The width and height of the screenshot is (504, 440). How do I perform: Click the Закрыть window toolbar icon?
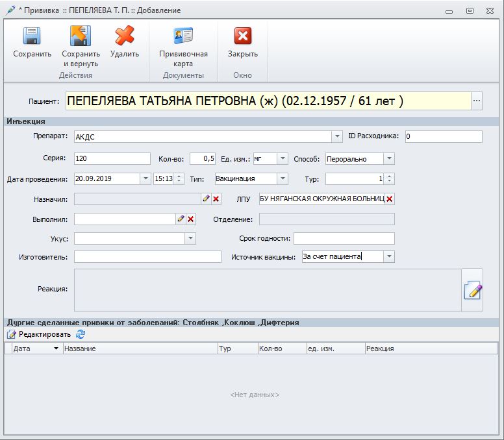tap(242, 36)
